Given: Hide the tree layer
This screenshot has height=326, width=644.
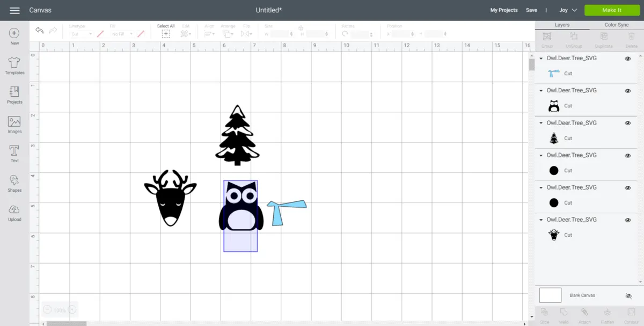Looking at the screenshot, I should tap(627, 123).
